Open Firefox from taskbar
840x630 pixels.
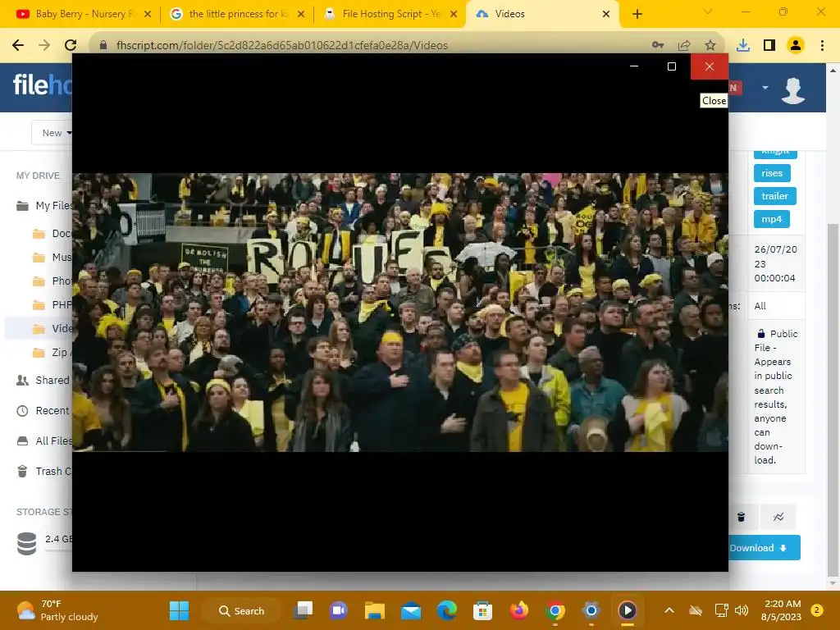518,610
